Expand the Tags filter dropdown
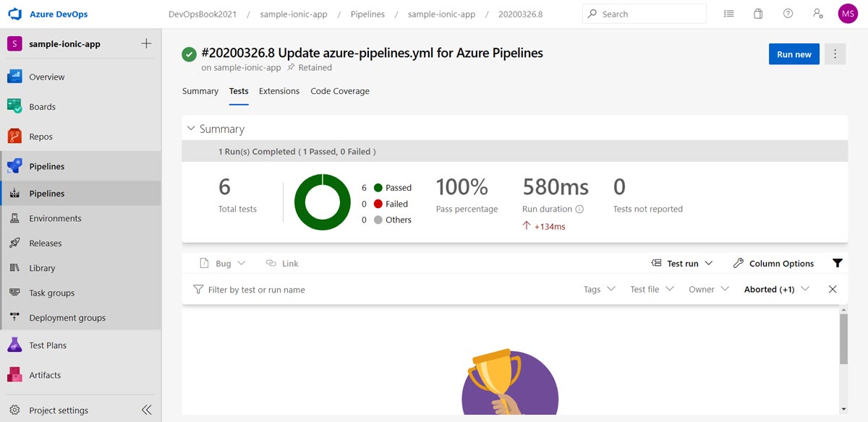 coord(598,289)
